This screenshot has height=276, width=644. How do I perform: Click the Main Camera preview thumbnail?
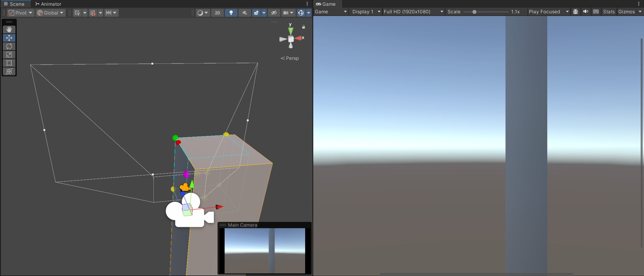[x=265, y=251]
